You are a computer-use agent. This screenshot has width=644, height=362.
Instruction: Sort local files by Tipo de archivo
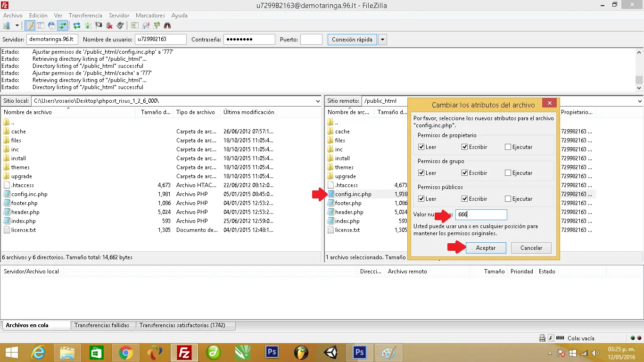coord(197,112)
